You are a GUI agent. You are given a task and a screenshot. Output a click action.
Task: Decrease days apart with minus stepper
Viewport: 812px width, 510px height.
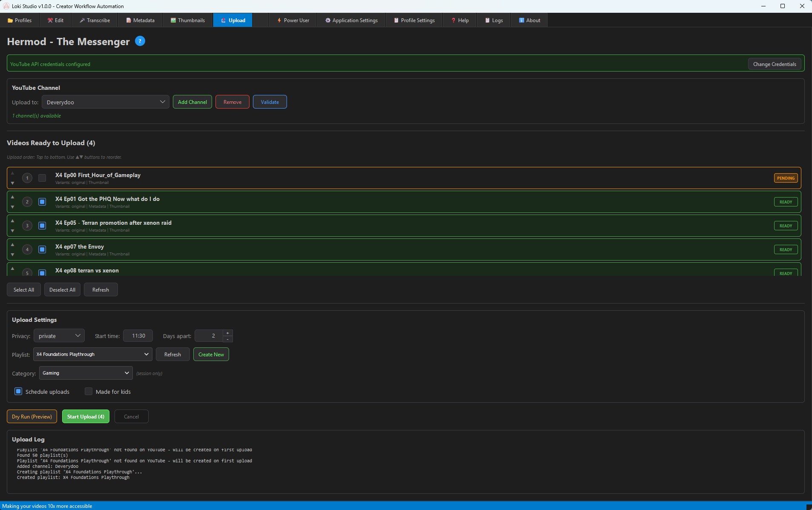[x=228, y=339]
